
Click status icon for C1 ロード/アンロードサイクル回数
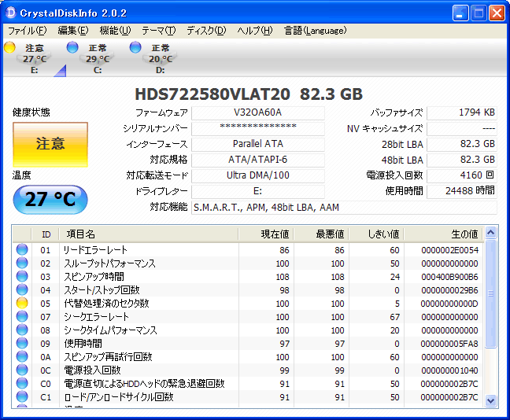(22, 396)
